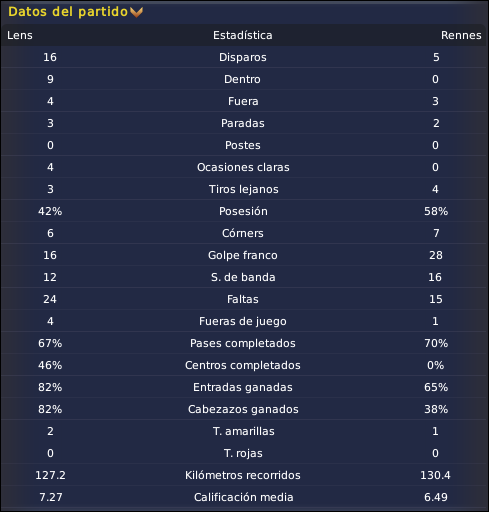Click the Golpe franco row
489x512 pixels.
244,255
